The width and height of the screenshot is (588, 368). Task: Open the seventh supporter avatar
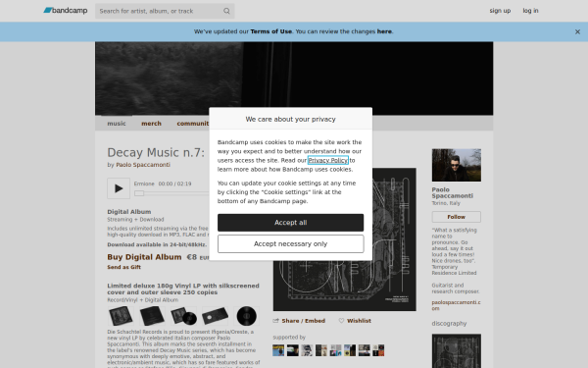[x=364, y=350]
